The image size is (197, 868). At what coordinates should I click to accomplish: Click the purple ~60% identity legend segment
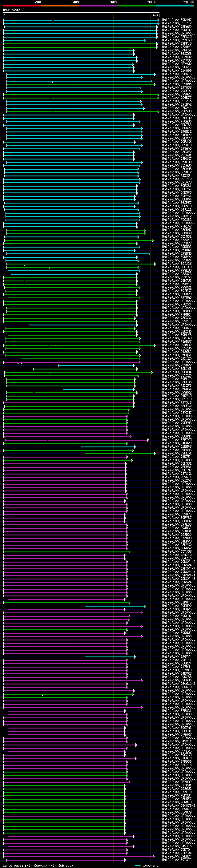coord(98,6)
